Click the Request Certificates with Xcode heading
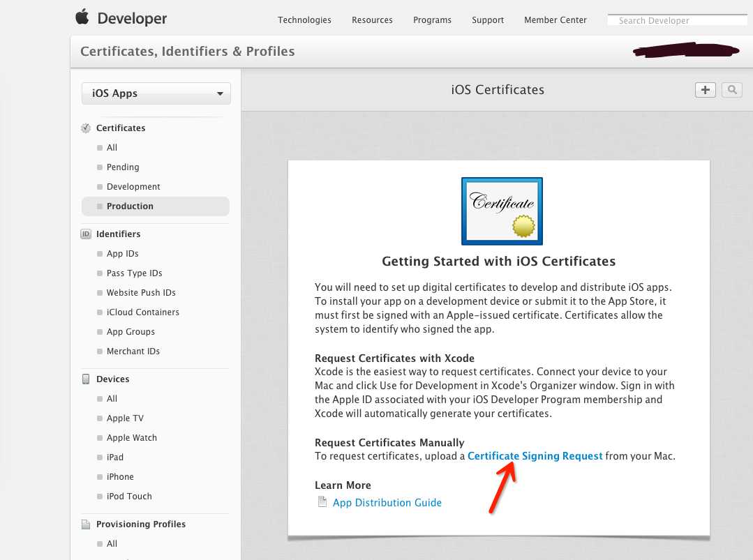 [394, 358]
